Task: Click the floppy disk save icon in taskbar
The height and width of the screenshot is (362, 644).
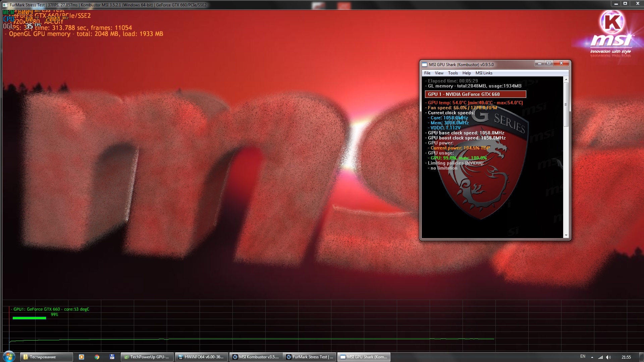Action: (x=112, y=357)
